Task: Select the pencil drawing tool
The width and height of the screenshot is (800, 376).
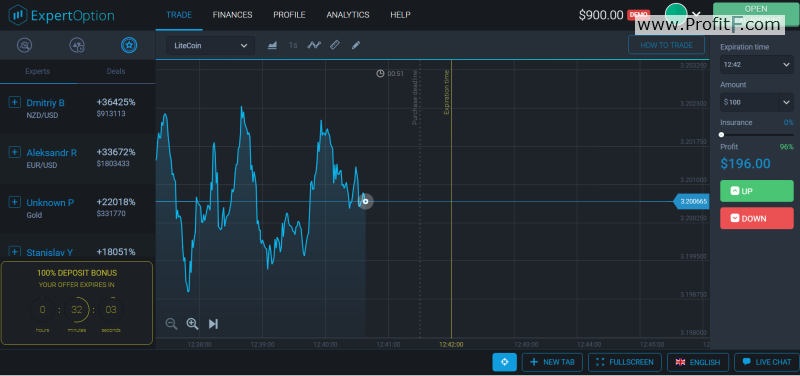Action: point(356,45)
